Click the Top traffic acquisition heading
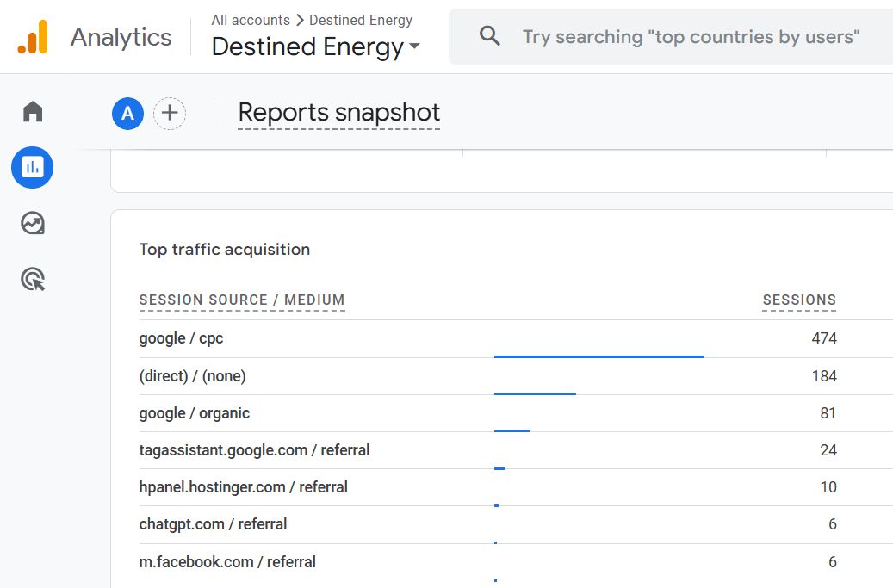The width and height of the screenshot is (893, 588). pos(225,250)
